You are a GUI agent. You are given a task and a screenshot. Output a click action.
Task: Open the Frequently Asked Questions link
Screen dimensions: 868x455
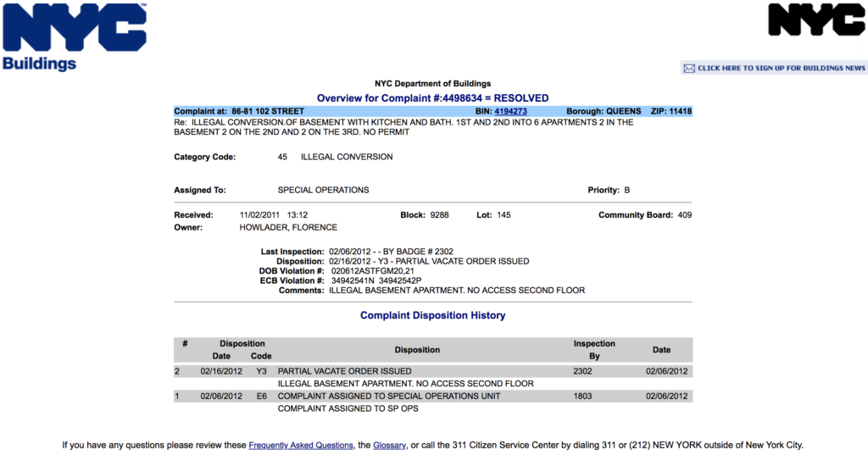point(301,445)
